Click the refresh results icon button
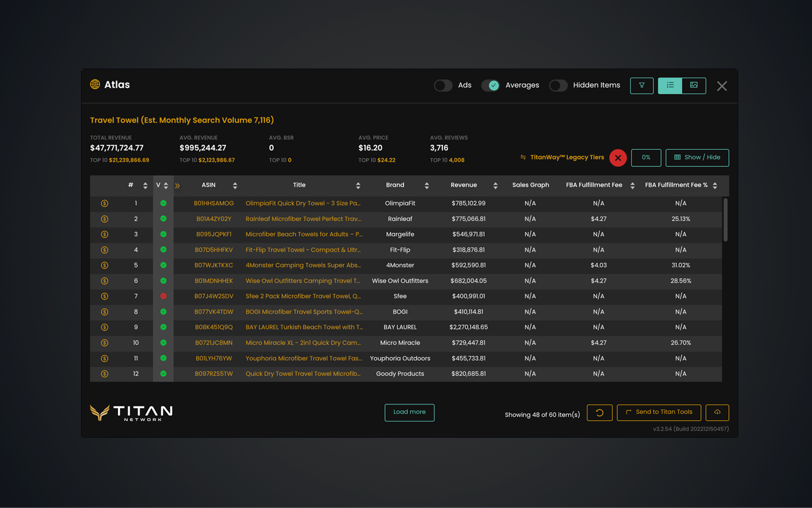 pos(599,413)
